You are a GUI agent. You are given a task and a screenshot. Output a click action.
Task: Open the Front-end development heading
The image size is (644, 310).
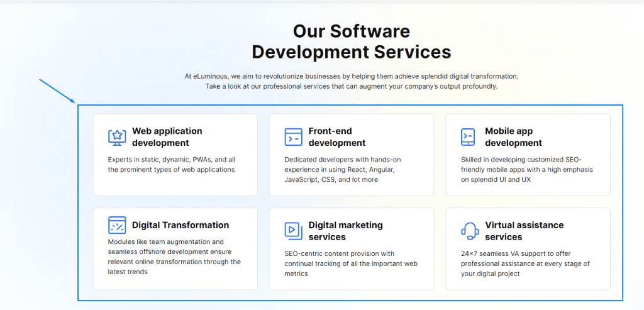tap(337, 137)
